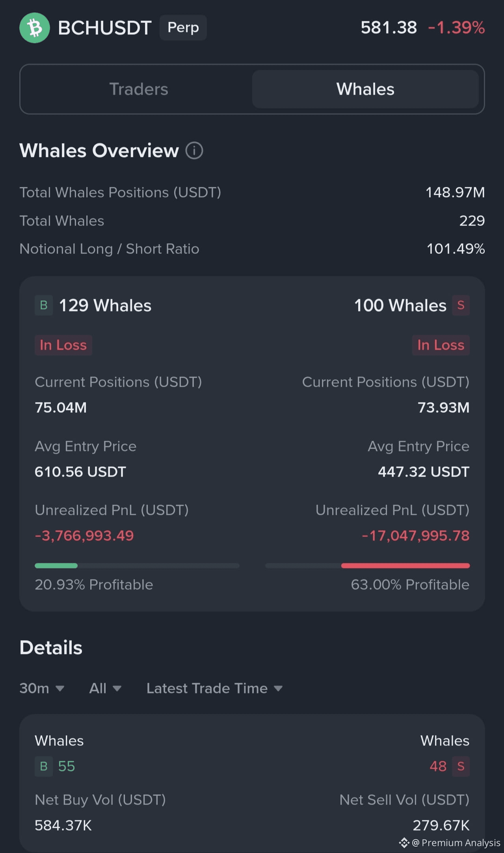Image resolution: width=504 pixels, height=853 pixels.
Task: Open the 30m timeframe dropdown
Action: [42, 688]
